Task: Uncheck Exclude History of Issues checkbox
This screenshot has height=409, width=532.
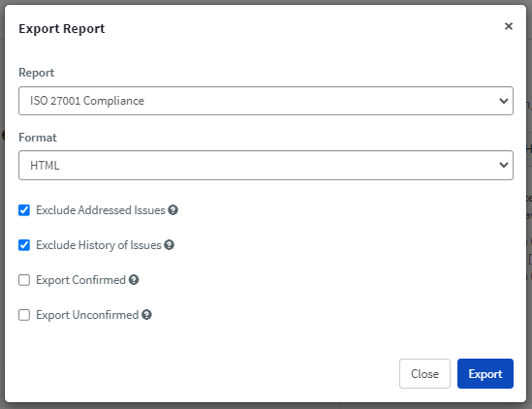Action: click(x=24, y=244)
